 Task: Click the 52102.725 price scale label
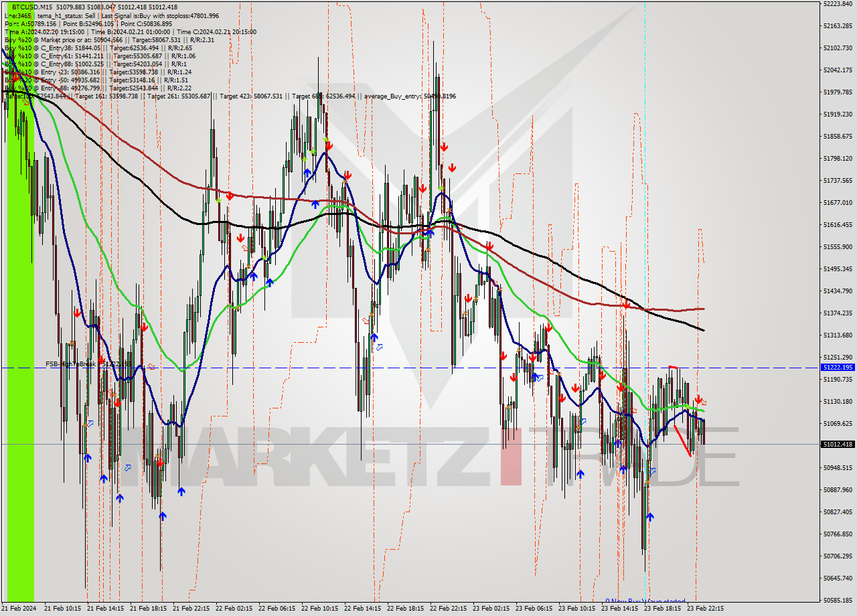click(838, 48)
